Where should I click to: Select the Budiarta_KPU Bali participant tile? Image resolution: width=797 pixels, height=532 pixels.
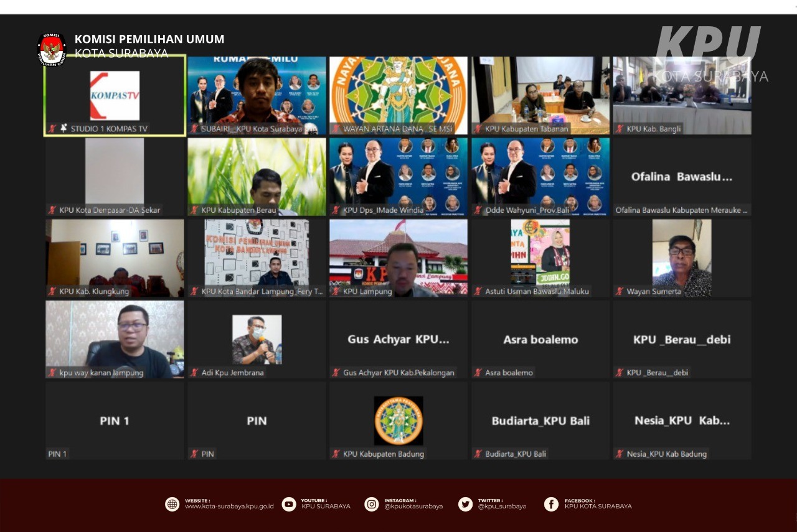coord(540,421)
